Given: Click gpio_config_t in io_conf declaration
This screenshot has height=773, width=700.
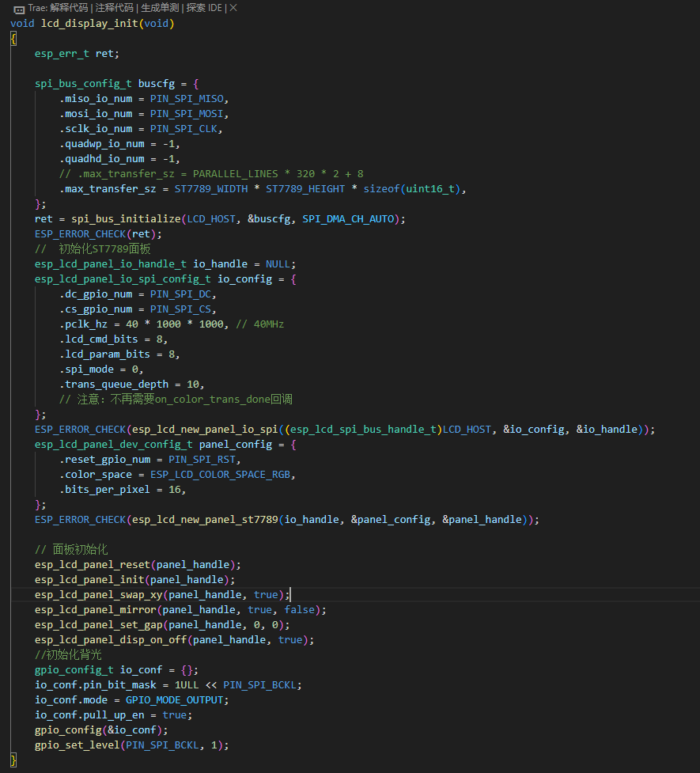Looking at the screenshot, I should pyautogui.click(x=74, y=670).
